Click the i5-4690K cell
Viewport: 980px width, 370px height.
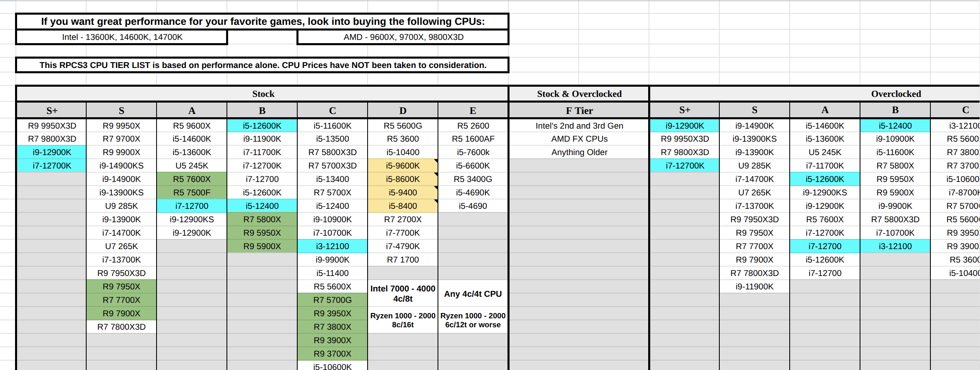point(473,193)
